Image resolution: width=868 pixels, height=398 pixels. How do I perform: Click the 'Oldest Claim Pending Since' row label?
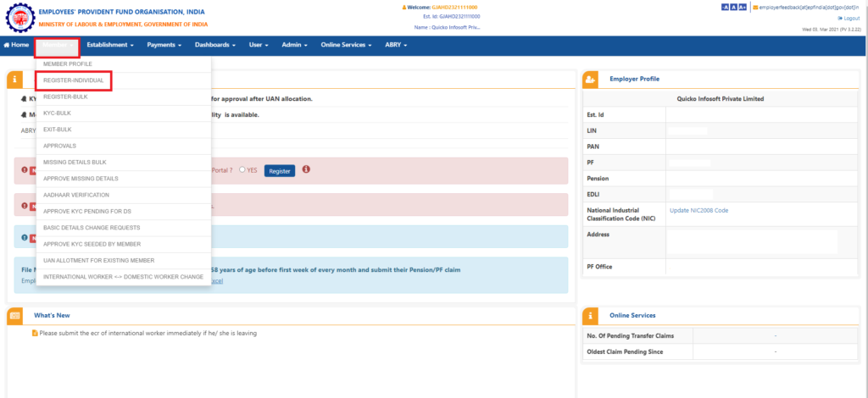[625, 351]
